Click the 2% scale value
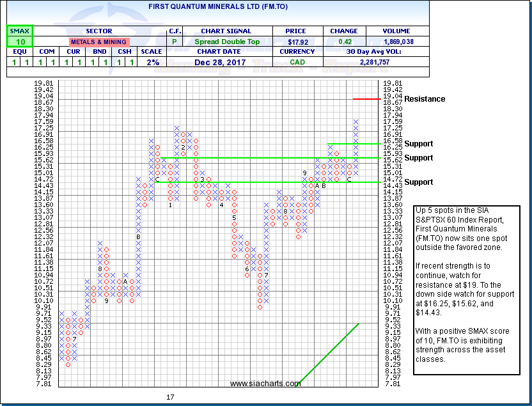 tap(153, 62)
